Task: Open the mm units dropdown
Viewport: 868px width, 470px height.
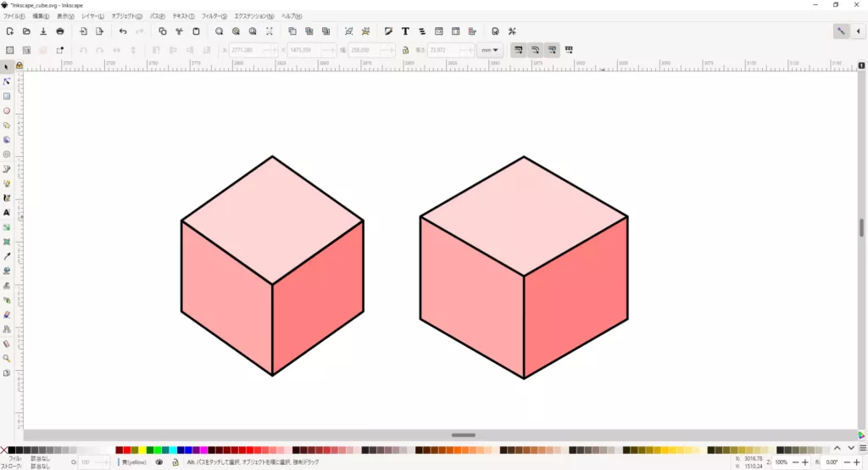Action: tap(489, 50)
